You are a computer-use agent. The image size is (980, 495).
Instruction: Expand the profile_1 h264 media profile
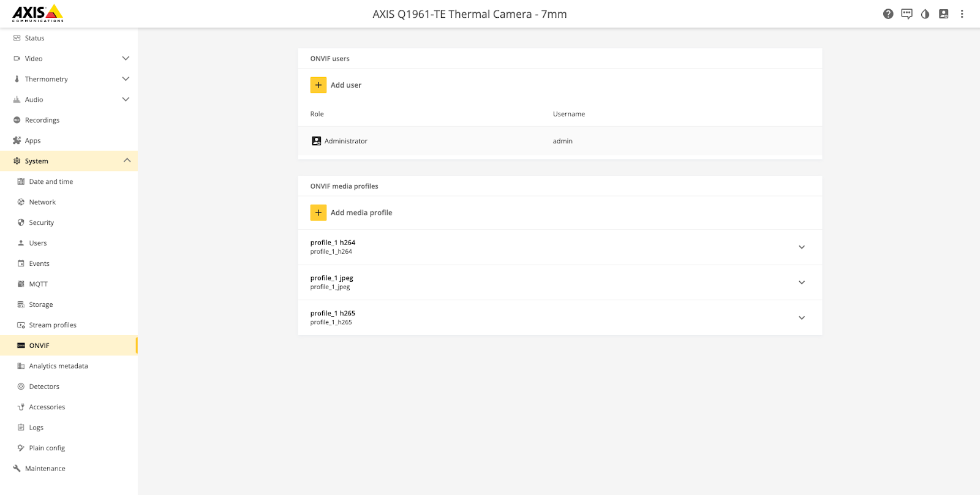tap(801, 247)
